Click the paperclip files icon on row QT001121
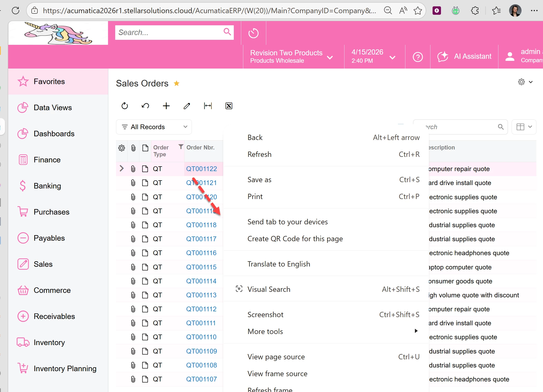This screenshot has width=543, height=392. (133, 183)
